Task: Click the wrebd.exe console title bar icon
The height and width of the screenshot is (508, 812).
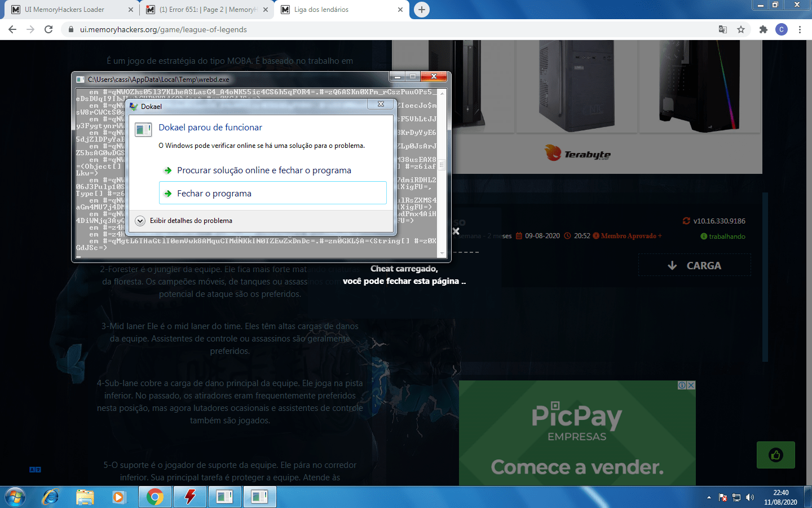Action: (81, 80)
